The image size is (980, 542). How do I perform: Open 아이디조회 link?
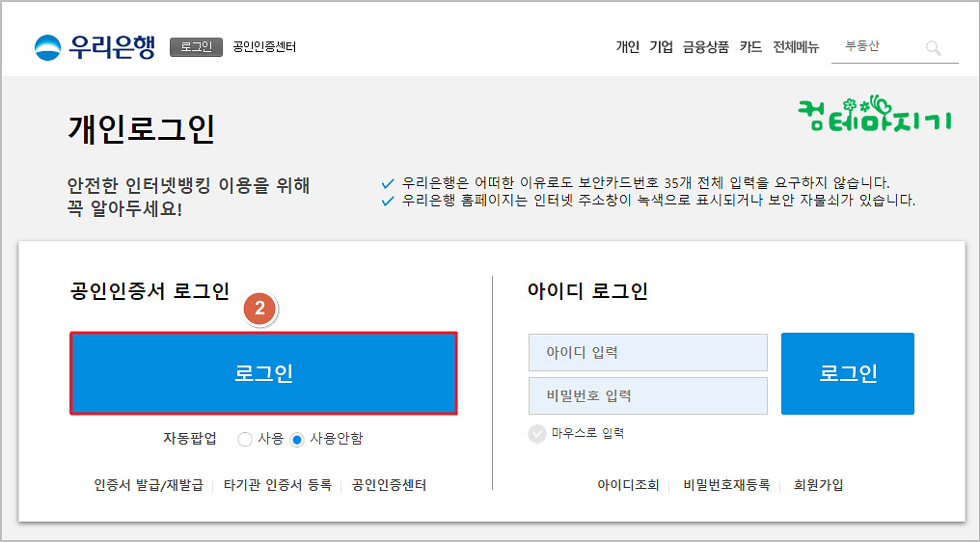[x=628, y=485]
